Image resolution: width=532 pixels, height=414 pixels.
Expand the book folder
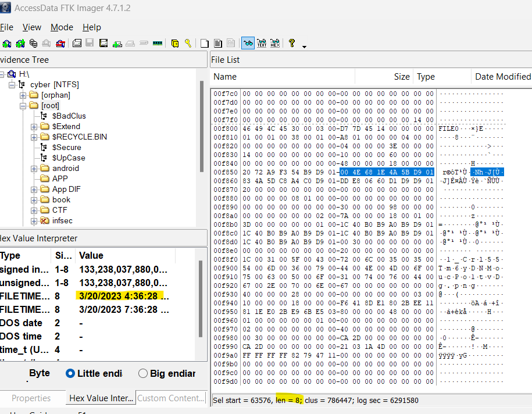34,200
